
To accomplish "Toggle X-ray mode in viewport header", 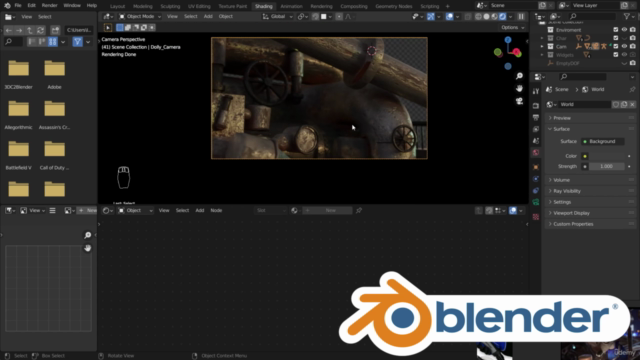I will pos(468,17).
